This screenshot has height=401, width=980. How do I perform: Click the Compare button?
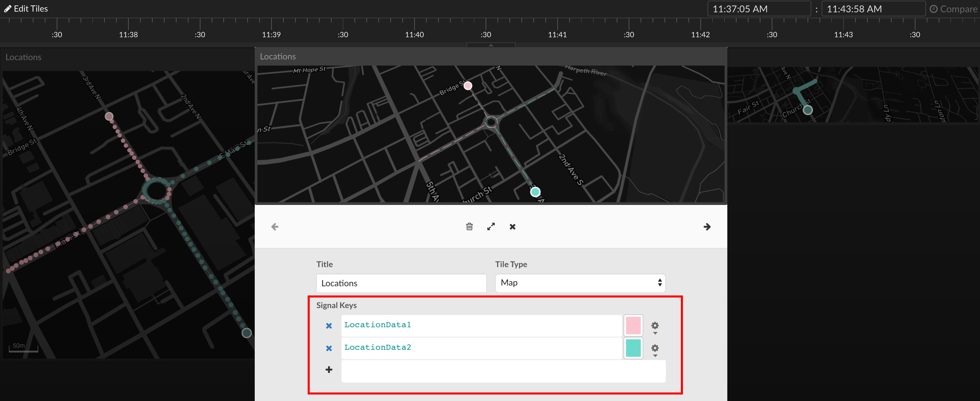(953, 9)
